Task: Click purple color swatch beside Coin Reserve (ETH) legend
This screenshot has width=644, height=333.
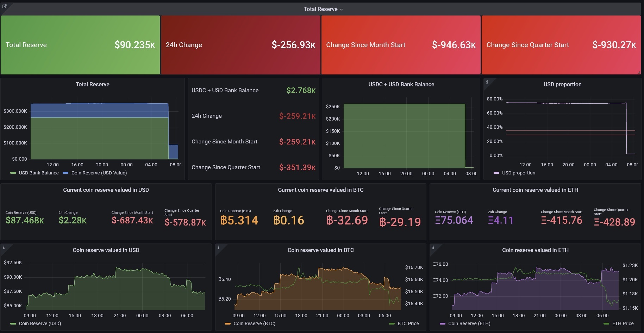Action: coord(442,324)
